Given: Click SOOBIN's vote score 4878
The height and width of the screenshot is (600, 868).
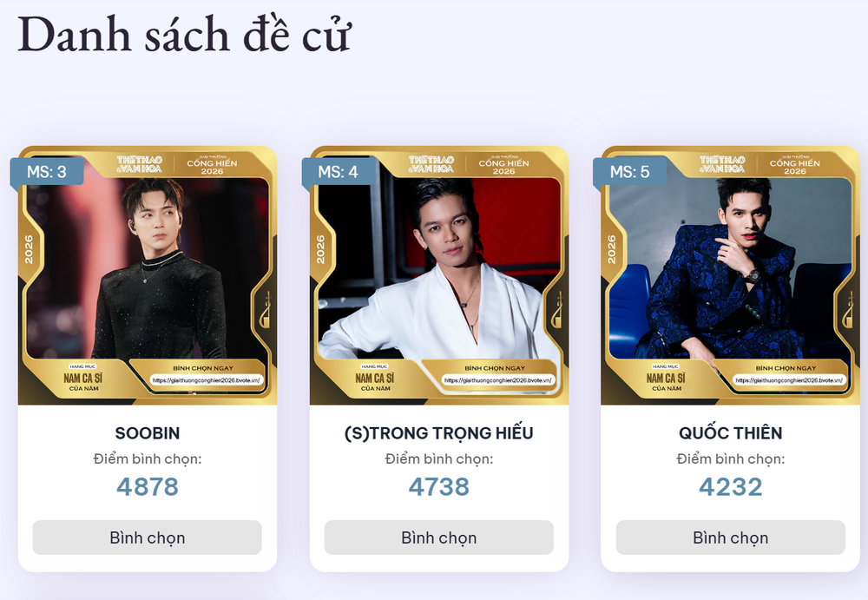Looking at the screenshot, I should pos(148,486).
